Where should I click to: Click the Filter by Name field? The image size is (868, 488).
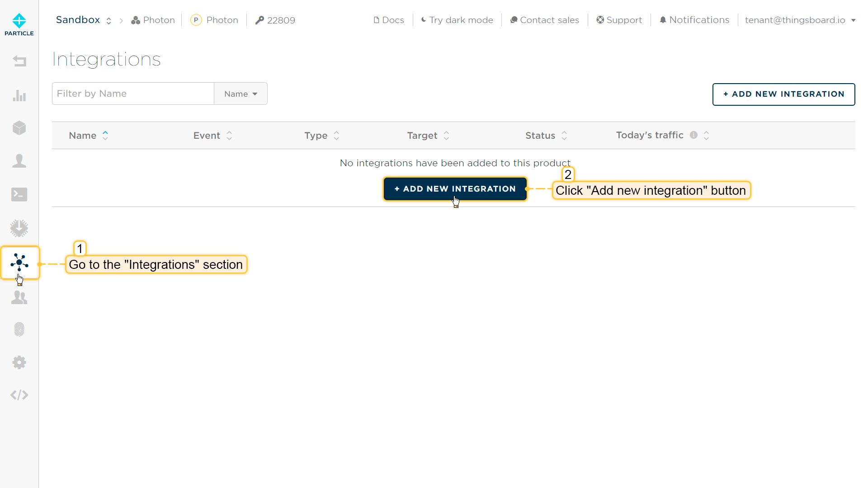133,94
